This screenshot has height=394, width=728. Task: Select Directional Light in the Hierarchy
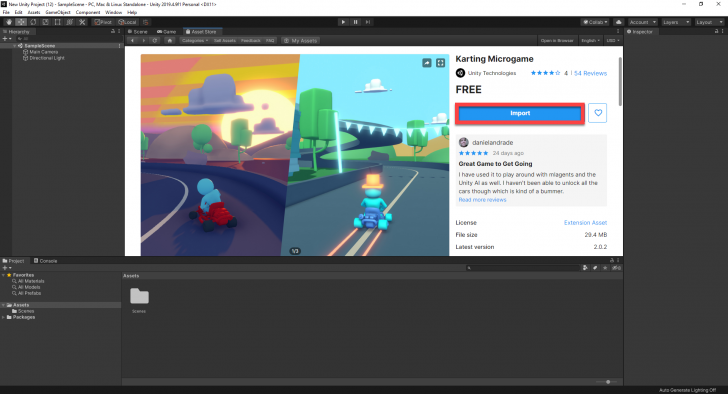pos(47,58)
